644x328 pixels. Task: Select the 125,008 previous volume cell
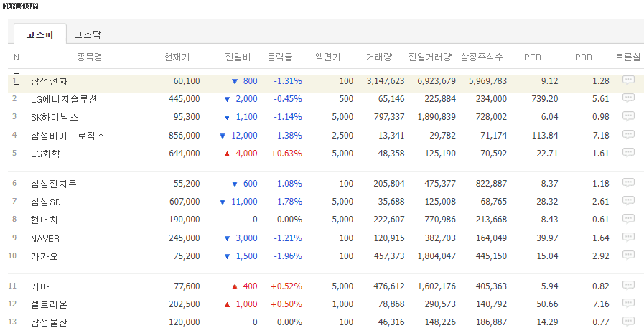coord(440,202)
